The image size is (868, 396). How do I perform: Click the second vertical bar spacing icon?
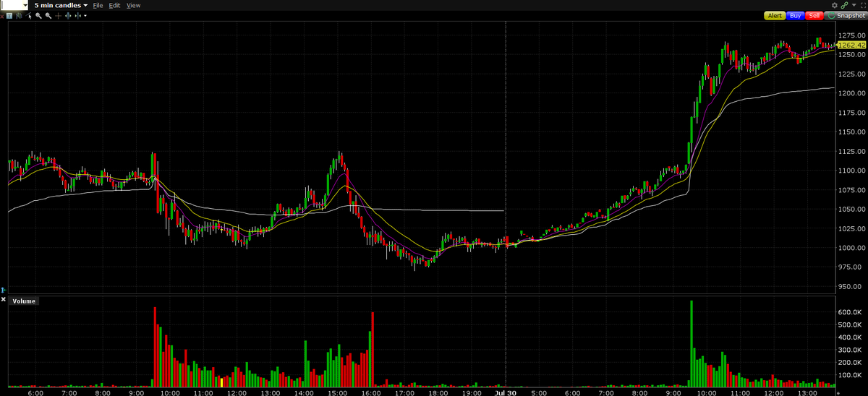[77, 16]
